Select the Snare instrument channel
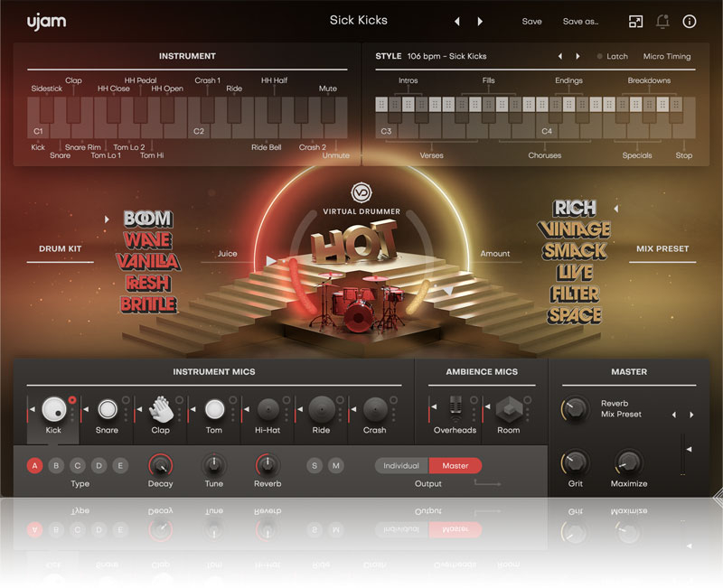 [x=108, y=409]
